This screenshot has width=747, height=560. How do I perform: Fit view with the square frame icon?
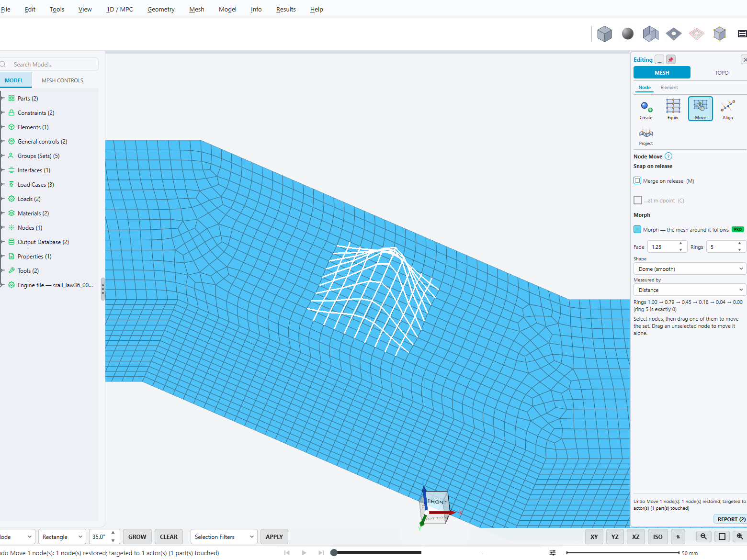pyautogui.click(x=722, y=537)
